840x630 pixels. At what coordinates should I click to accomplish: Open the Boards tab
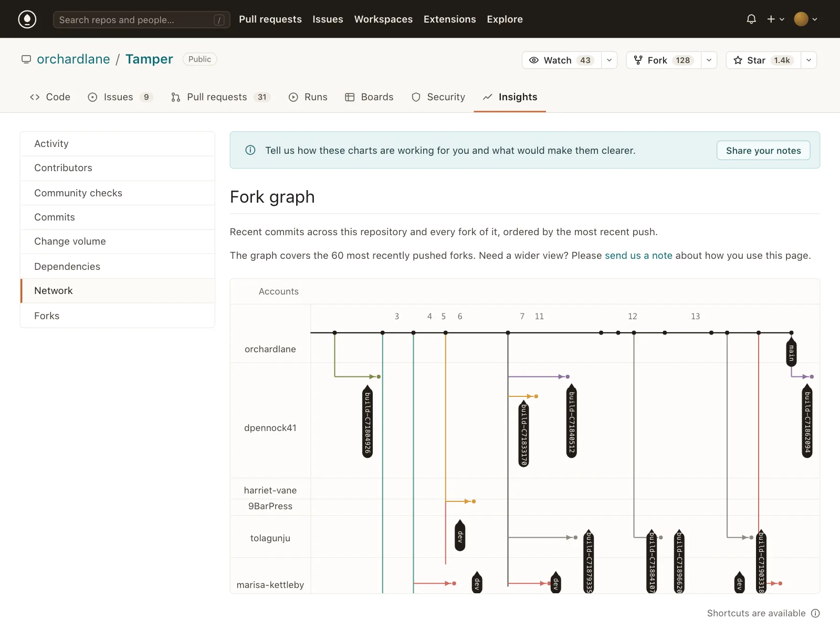coord(369,97)
